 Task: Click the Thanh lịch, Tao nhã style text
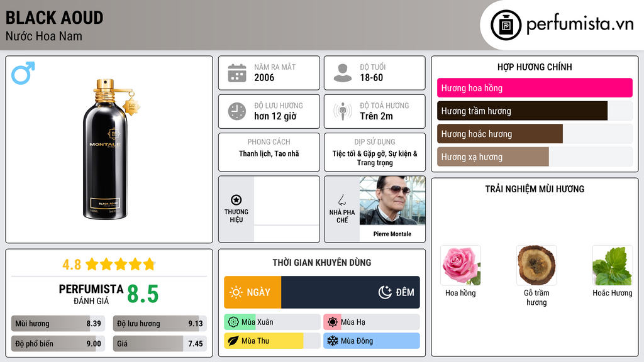(269, 153)
